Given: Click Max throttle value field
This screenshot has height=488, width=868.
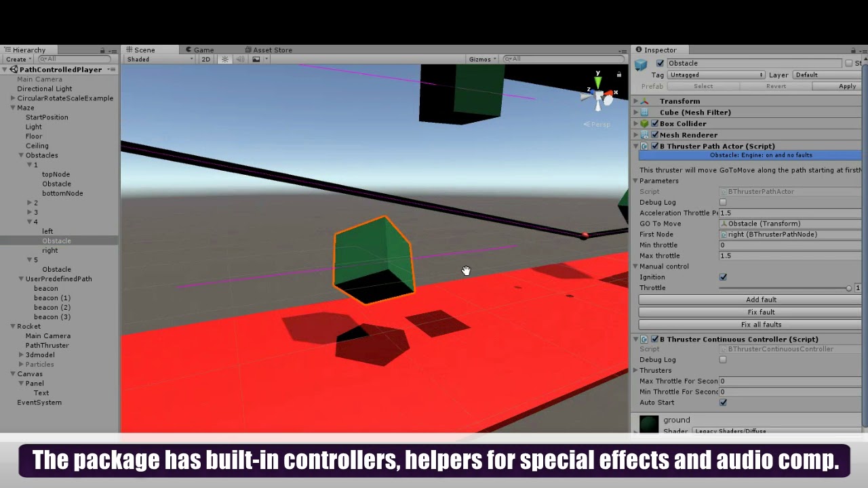Looking at the screenshot, I should (x=790, y=256).
